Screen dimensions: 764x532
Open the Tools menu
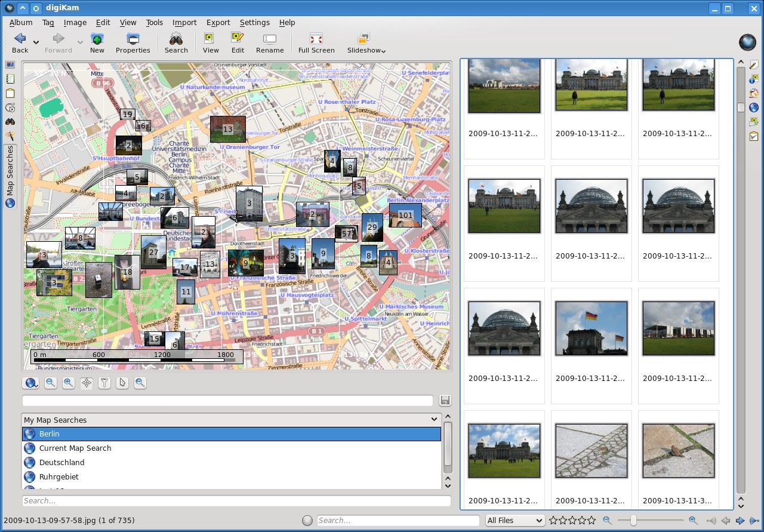pos(154,23)
